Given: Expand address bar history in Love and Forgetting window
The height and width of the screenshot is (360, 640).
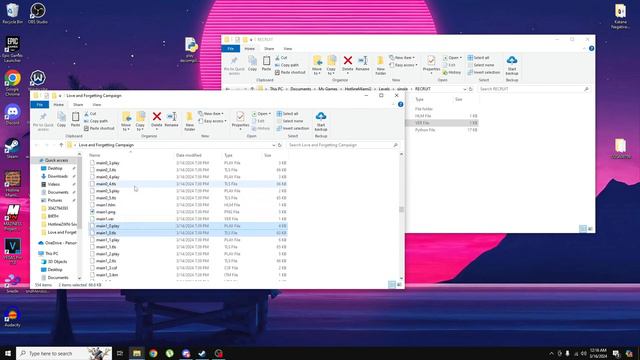Looking at the screenshot, I should pyautogui.click(x=273, y=145).
